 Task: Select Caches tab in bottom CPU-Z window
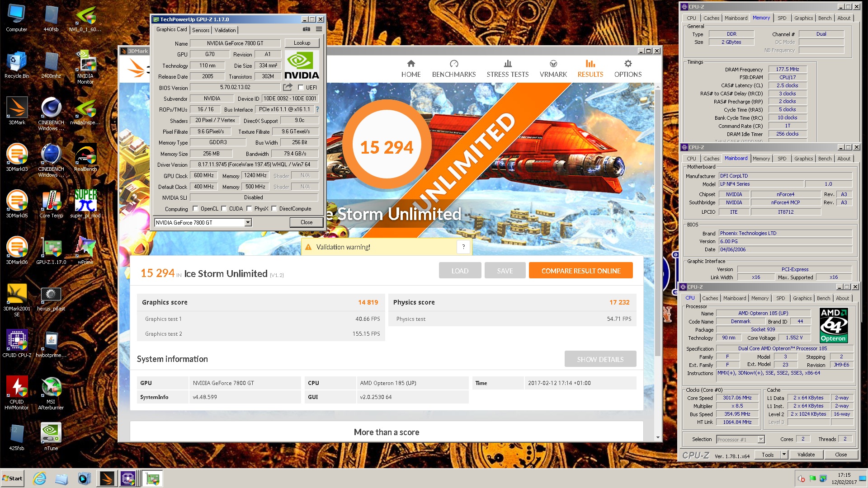point(710,298)
